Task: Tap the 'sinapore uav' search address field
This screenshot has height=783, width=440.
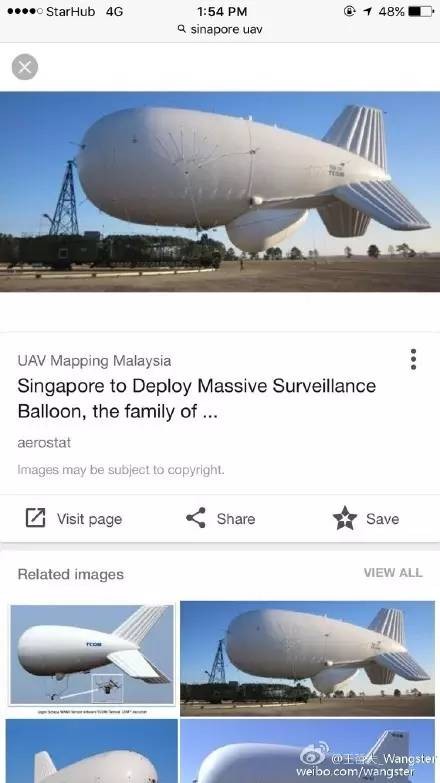Action: [220, 29]
